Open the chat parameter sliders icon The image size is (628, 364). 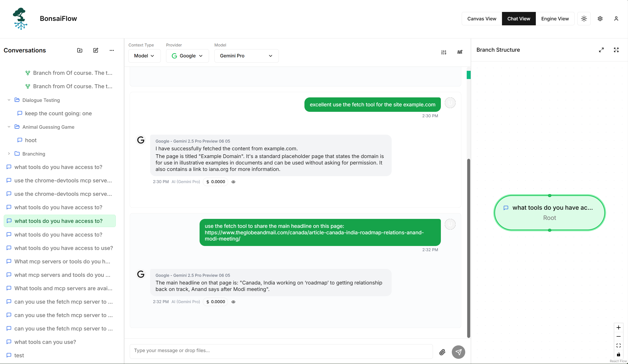444,52
